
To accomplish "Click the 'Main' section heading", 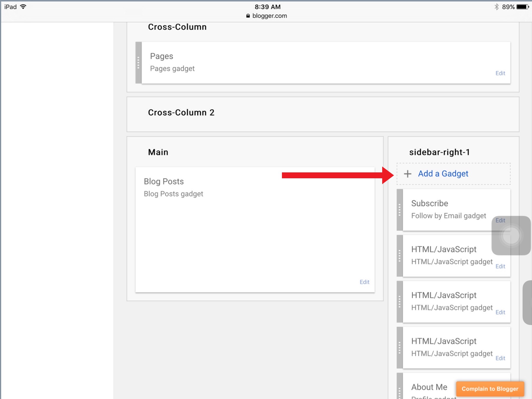I will [158, 152].
